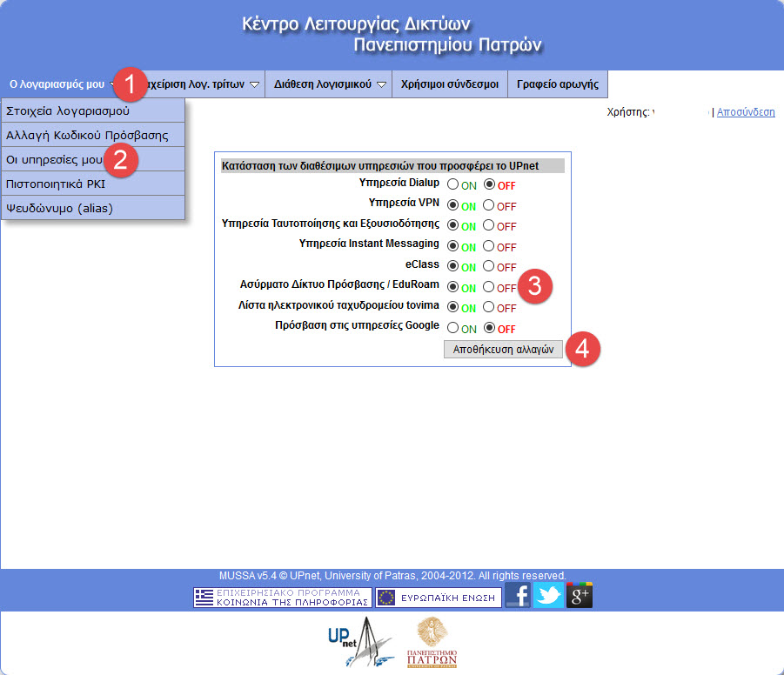Enable Google services access ON

coord(453,329)
